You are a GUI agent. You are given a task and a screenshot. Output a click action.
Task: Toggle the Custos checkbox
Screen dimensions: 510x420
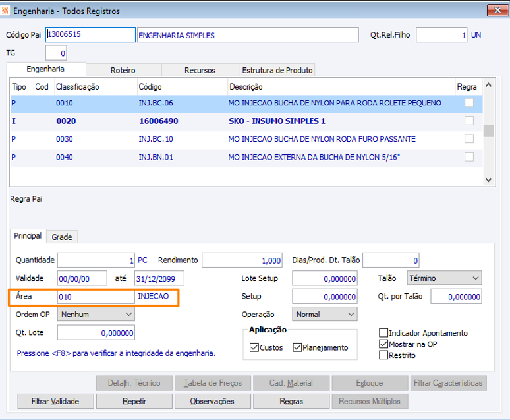(254, 347)
